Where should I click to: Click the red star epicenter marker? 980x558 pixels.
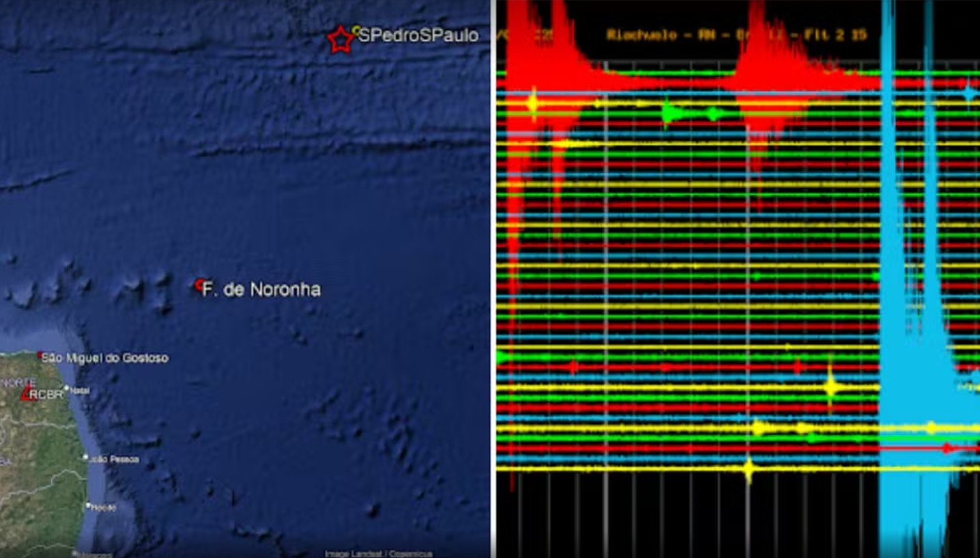click(340, 40)
